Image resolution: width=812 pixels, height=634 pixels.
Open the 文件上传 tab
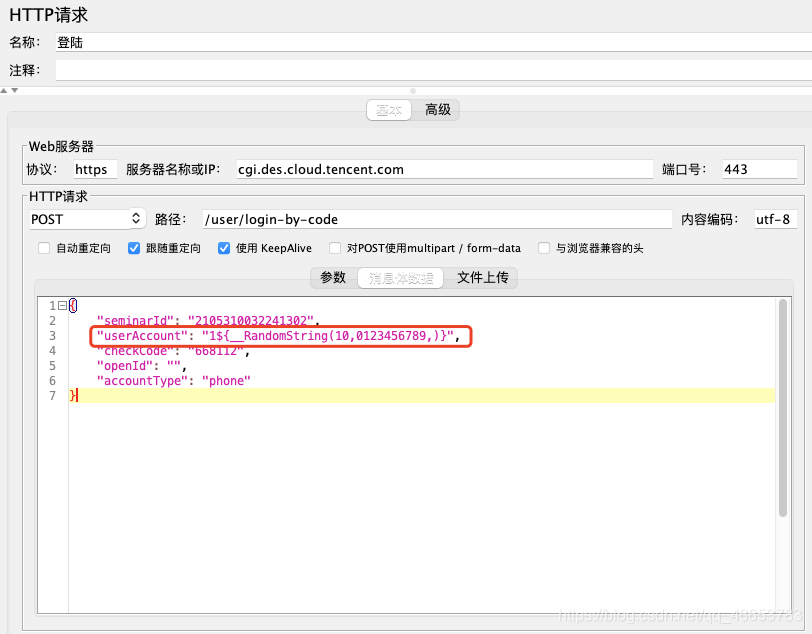pos(482,278)
